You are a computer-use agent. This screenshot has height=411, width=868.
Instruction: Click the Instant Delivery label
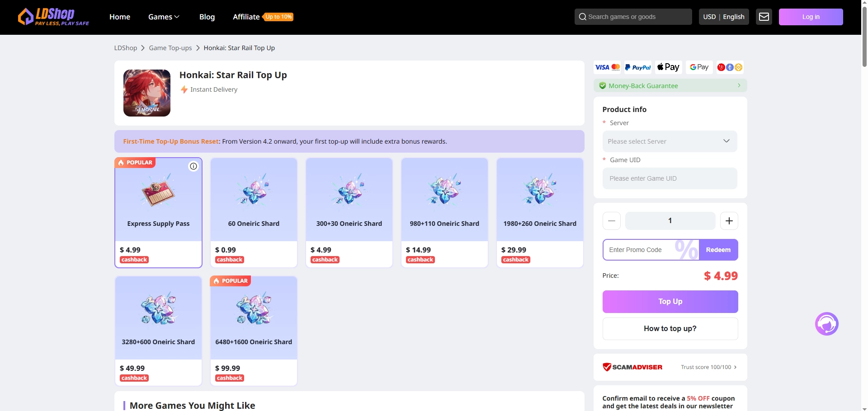(214, 89)
